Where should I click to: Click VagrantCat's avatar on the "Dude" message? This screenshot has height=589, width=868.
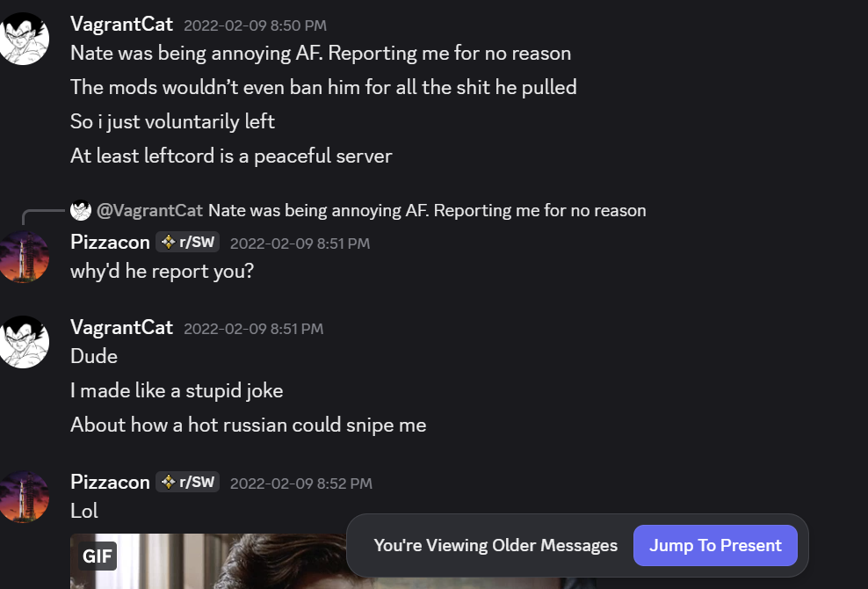click(25, 342)
